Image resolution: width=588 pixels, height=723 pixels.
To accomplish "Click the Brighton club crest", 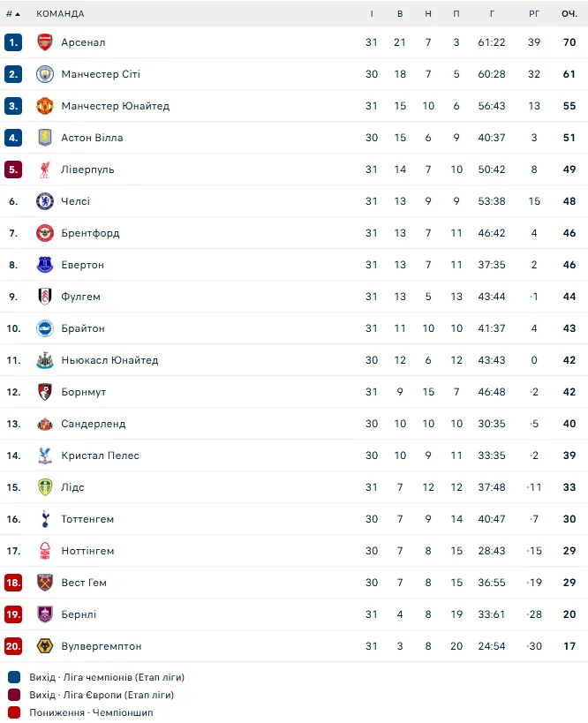I will coord(45,328).
